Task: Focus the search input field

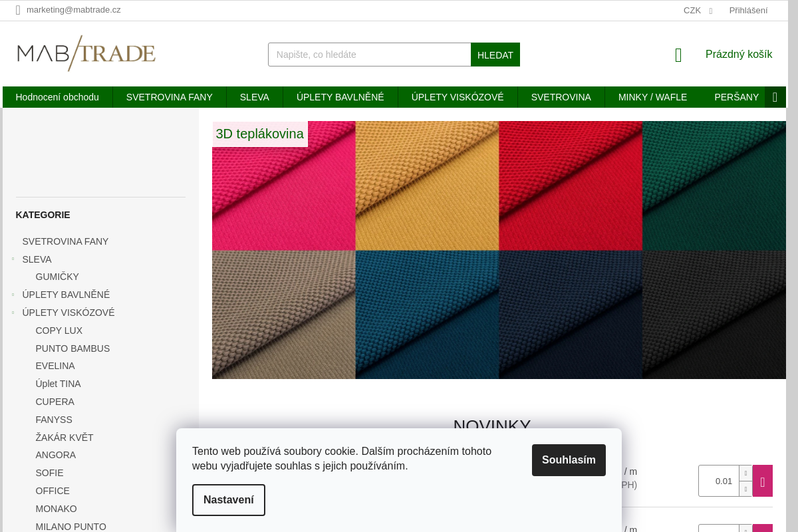Action: point(369,55)
